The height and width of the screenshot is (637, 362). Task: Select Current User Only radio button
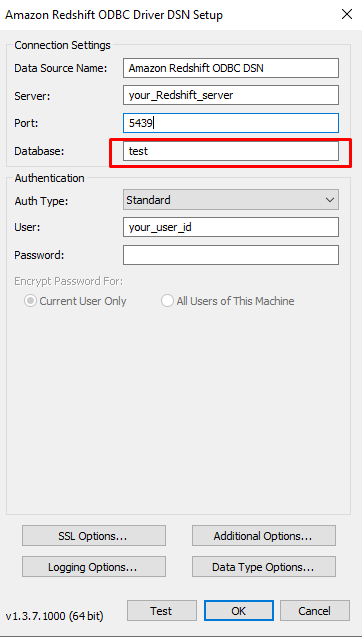coord(76,301)
